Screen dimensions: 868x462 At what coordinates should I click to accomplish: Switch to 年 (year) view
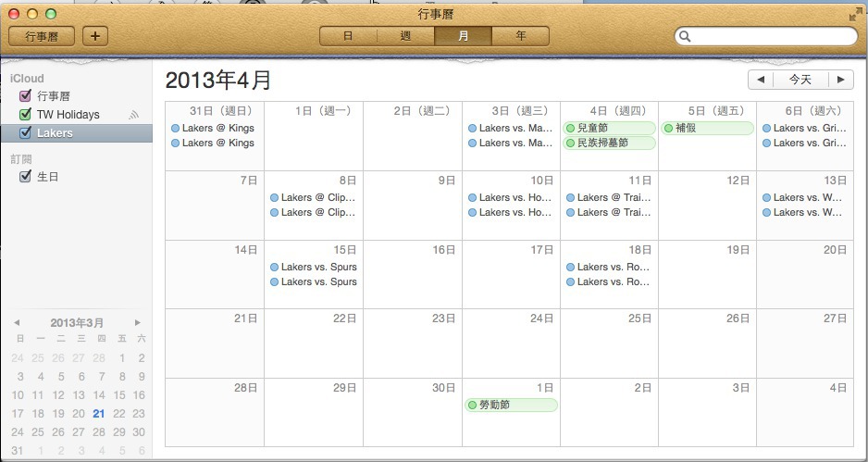(520, 36)
